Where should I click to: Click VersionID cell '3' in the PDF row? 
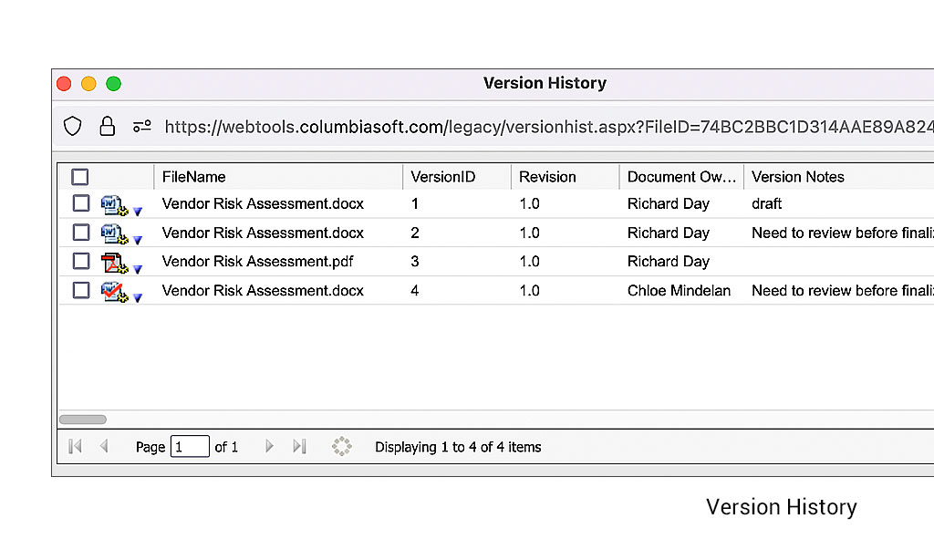pos(415,262)
